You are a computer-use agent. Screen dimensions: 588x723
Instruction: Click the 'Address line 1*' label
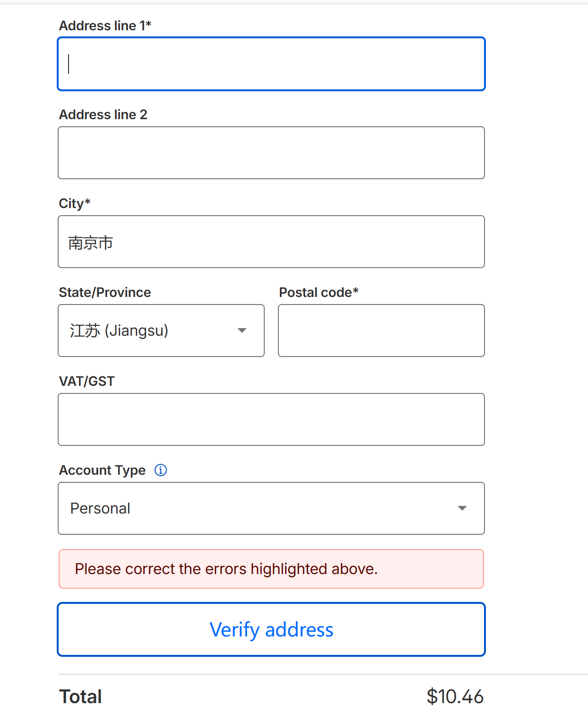[x=105, y=26]
